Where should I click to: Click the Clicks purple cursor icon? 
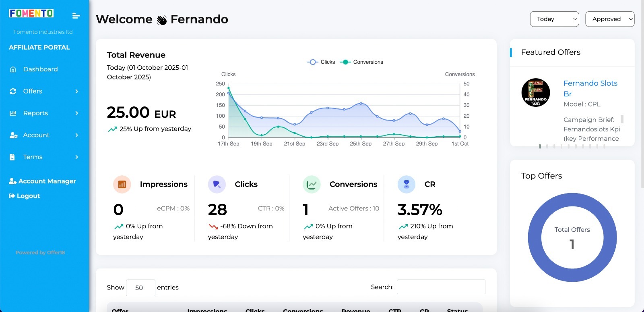pos(217,184)
